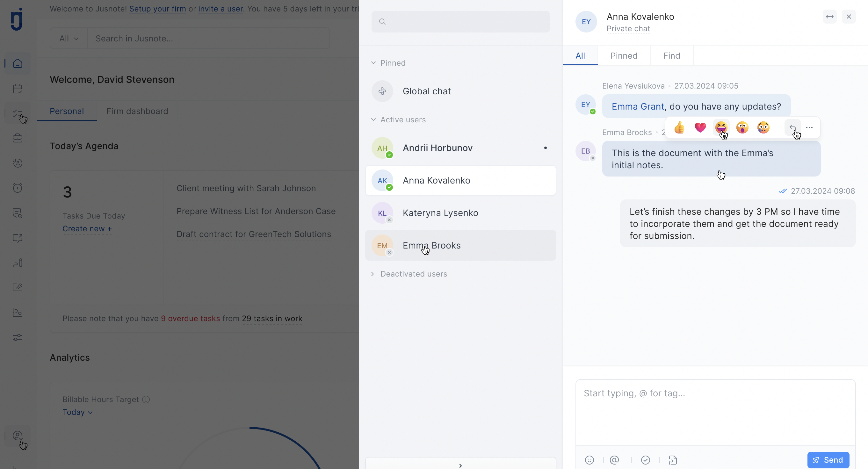Open the chat with Kateryna Lysenko
This screenshot has height=469, width=868.
point(440,213)
